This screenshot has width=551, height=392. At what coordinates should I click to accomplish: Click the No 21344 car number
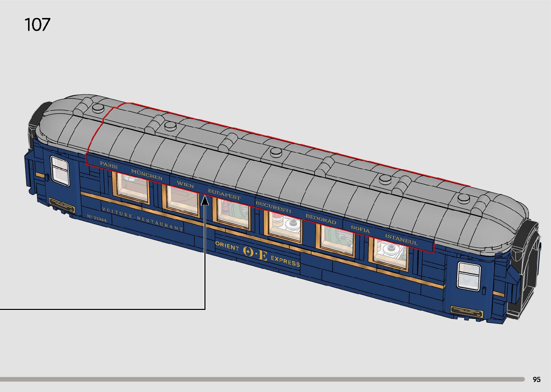[x=96, y=219]
